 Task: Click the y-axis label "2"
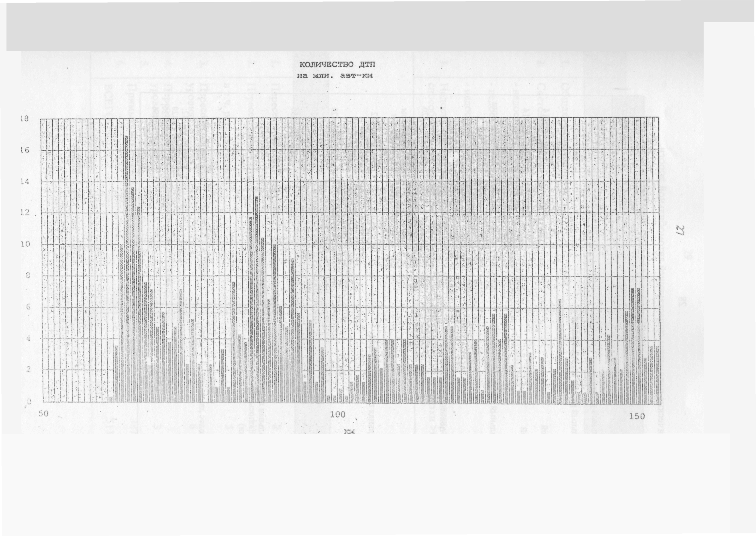(28, 370)
